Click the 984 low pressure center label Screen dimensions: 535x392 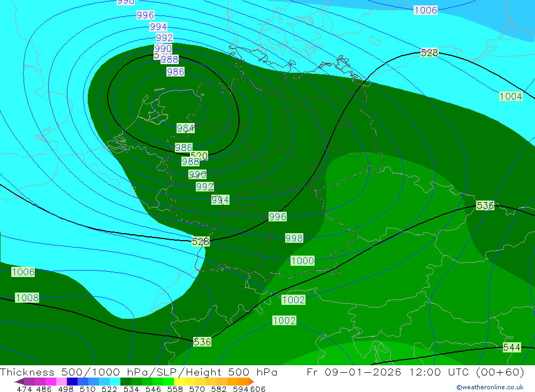click(186, 128)
